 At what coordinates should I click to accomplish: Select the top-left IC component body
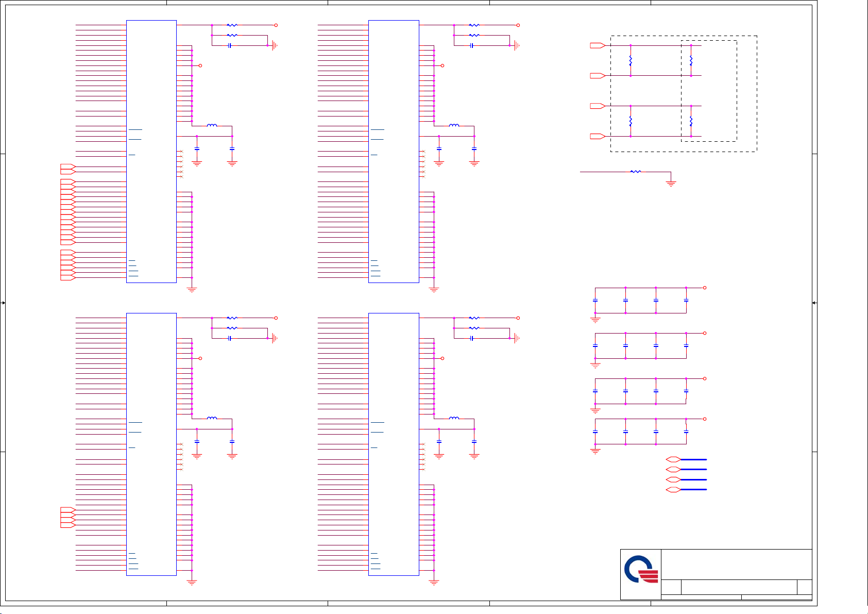[151, 152]
